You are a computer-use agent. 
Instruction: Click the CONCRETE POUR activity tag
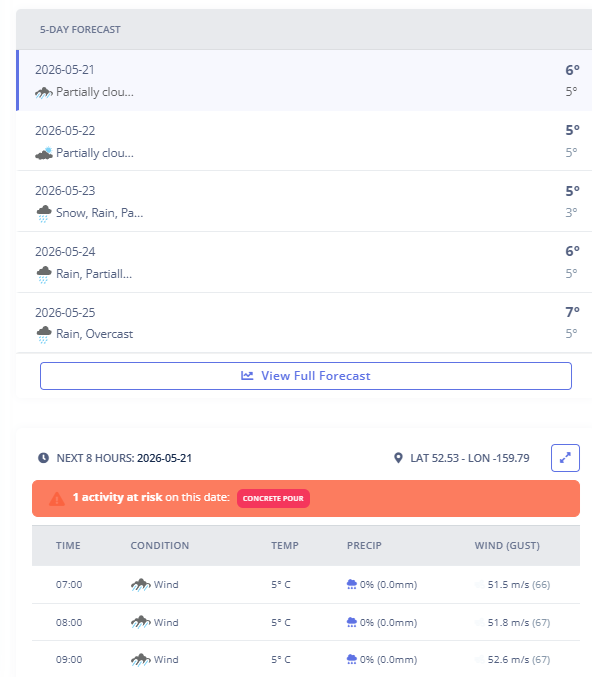tap(273, 498)
